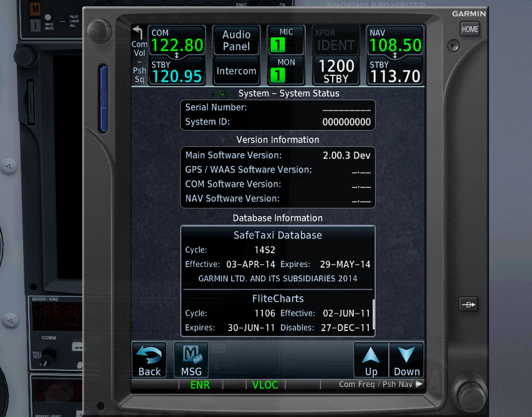Viewport: 532px width, 417px height.
Task: Click the green system status waveform icon
Action: (x=222, y=93)
